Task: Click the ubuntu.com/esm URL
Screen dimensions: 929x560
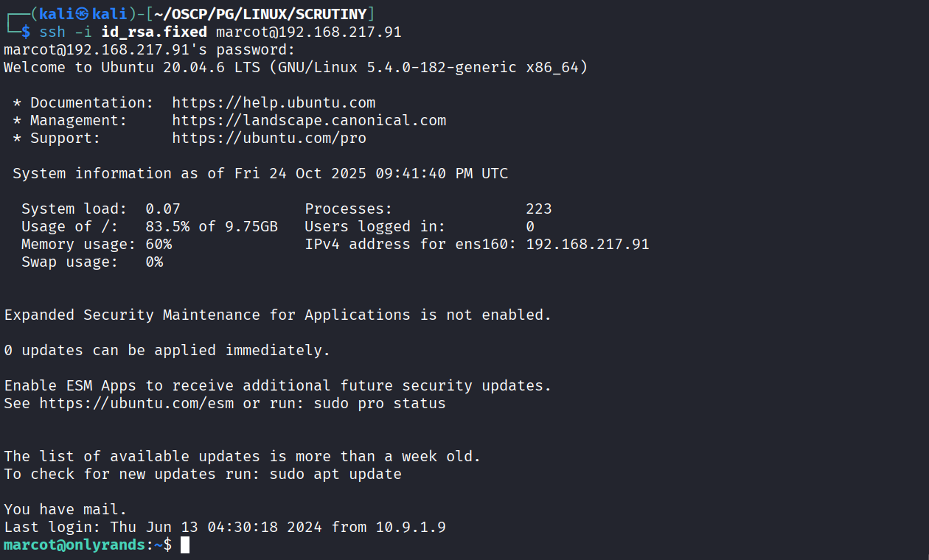Action: (x=136, y=403)
